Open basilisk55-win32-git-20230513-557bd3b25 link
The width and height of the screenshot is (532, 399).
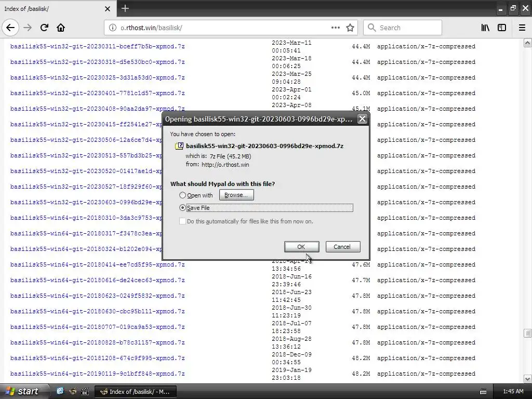click(86, 156)
